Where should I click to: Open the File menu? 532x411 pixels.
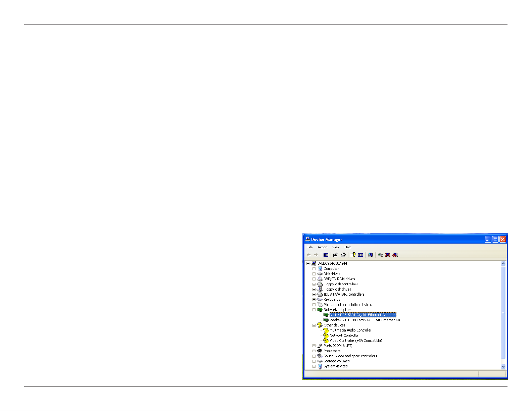coord(310,247)
